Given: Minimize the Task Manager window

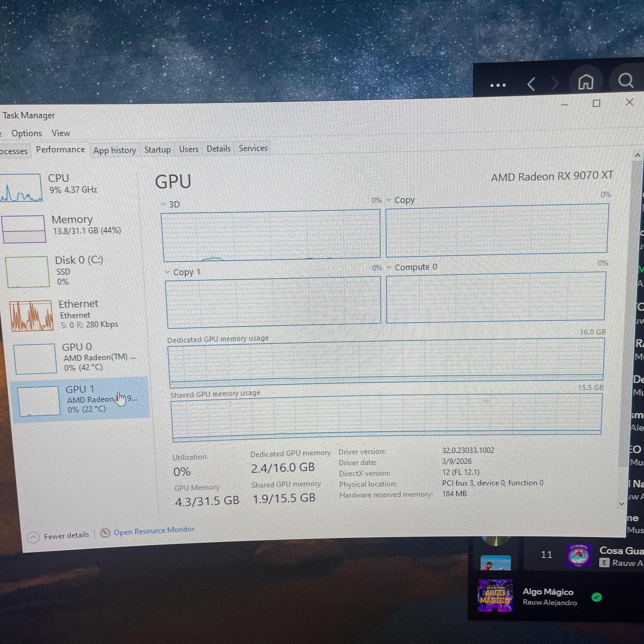Looking at the screenshot, I should (x=564, y=105).
